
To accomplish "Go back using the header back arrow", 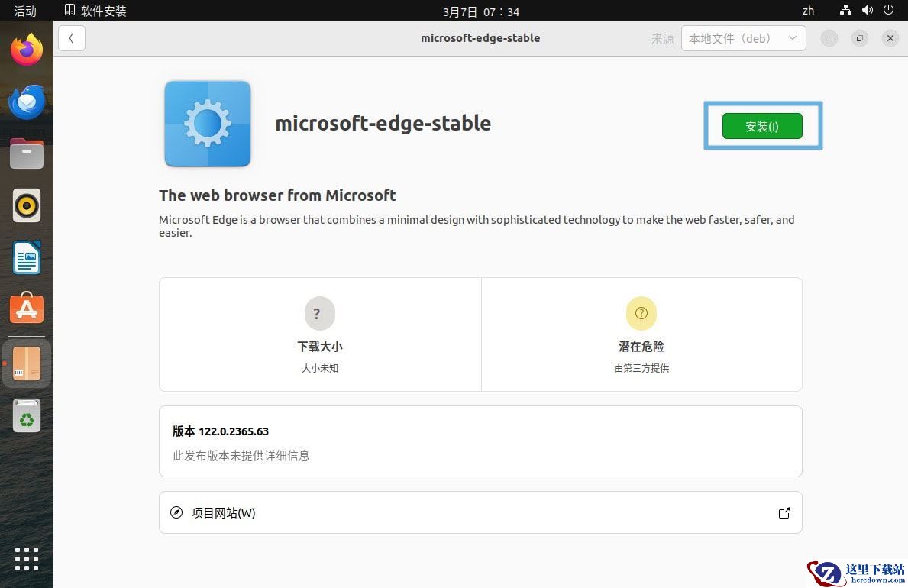I will click(72, 38).
